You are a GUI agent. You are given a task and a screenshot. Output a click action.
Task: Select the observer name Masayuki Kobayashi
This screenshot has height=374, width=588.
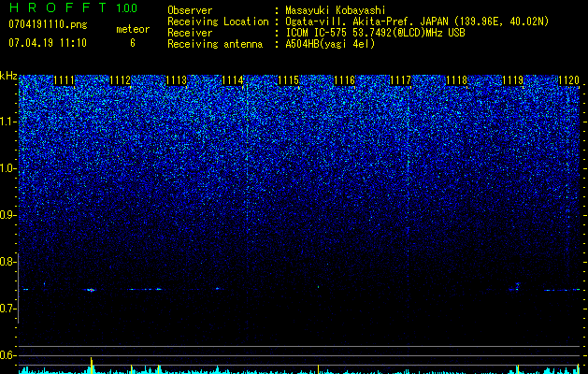pos(336,10)
